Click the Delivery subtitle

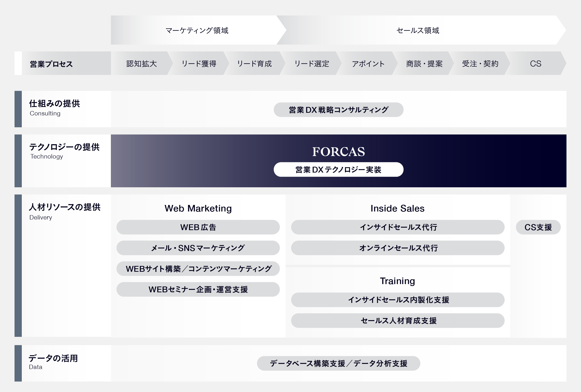(41, 217)
